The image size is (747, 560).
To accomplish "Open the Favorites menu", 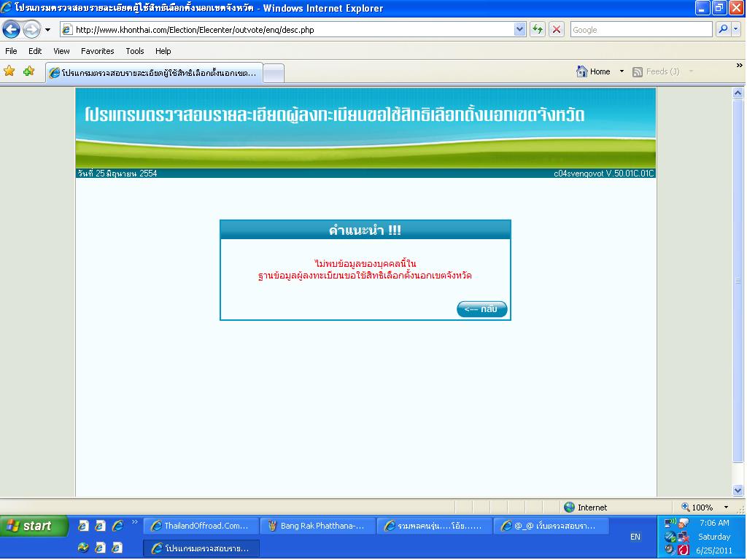I will point(97,51).
